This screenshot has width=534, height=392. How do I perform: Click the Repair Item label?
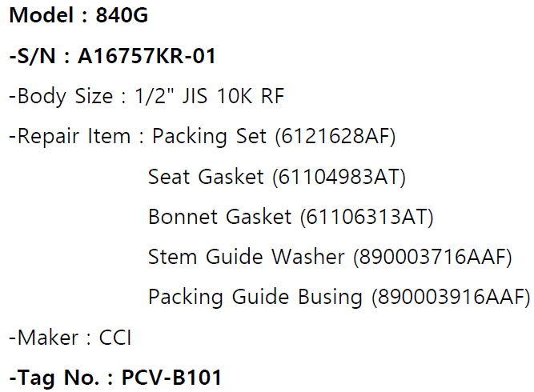click(70, 136)
